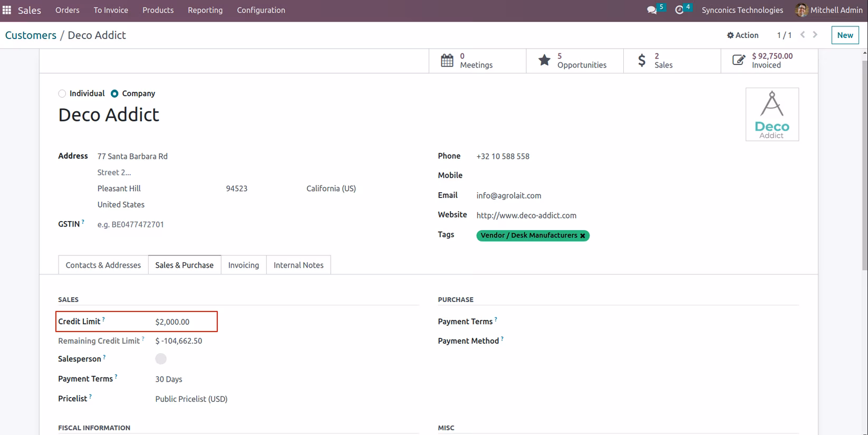Click the Salesperson avatar placeholder
The width and height of the screenshot is (868, 435).
[161, 359]
